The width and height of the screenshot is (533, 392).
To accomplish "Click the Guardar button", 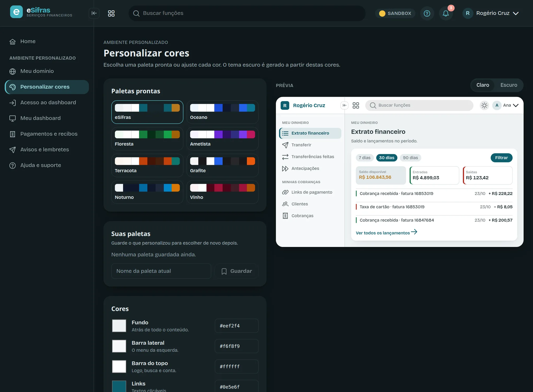I will tap(236, 271).
